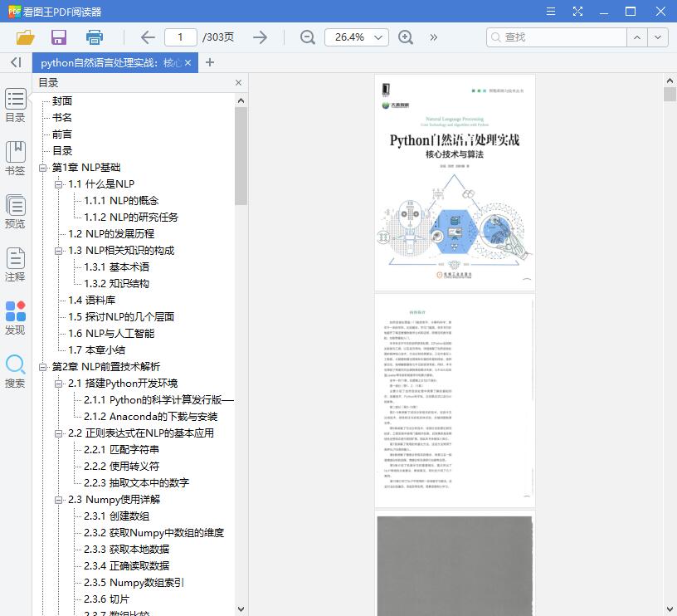Screen dimensions: 677x616
Task: Click outline scrollbar down arrow
Action: (241, 609)
